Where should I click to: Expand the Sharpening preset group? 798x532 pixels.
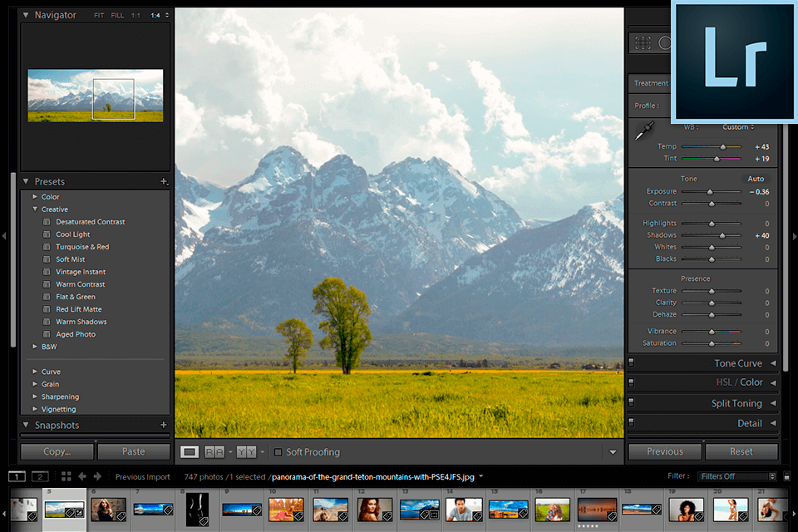[x=35, y=397]
